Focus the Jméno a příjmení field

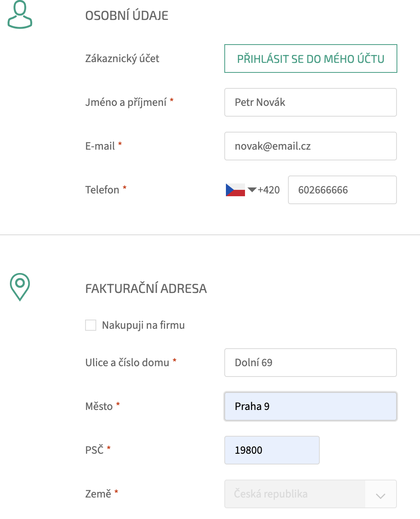click(310, 102)
